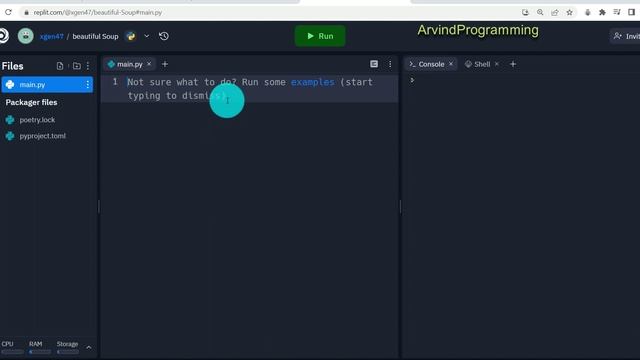Click the console prompt area
The image size is (640, 360).
click(412, 80)
